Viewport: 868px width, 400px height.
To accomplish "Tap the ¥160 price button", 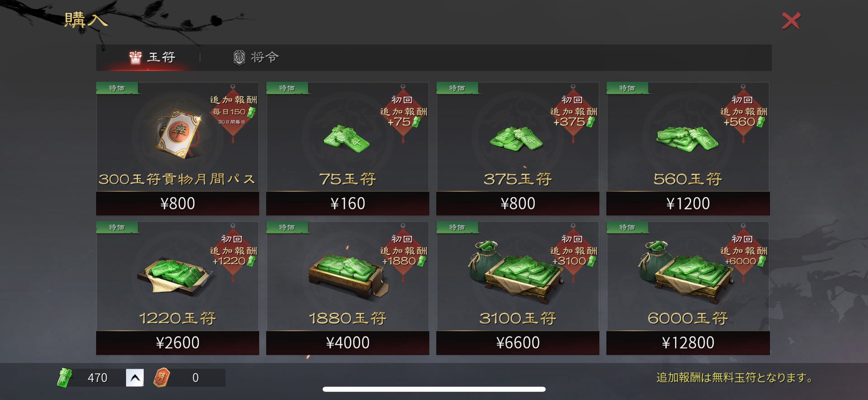I will tap(348, 203).
